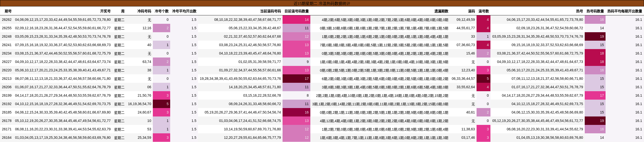The image size is (644, 142).
Task: Click warm codes cell 03,17,46
Action: (x=468, y=138)
